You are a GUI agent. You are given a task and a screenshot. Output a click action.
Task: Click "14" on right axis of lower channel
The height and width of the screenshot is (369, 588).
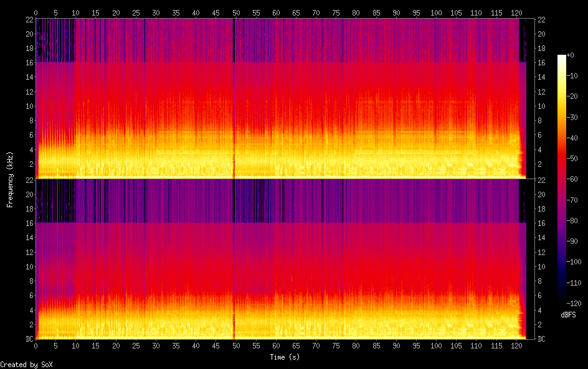coord(541,238)
